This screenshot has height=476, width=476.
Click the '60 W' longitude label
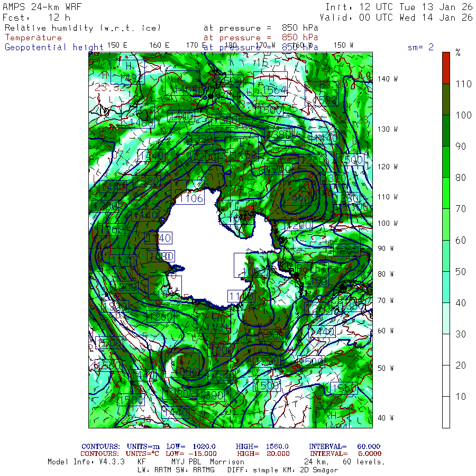click(386, 331)
